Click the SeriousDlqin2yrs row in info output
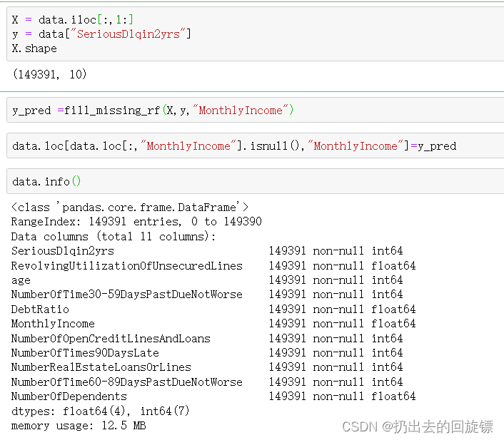 pos(207,250)
